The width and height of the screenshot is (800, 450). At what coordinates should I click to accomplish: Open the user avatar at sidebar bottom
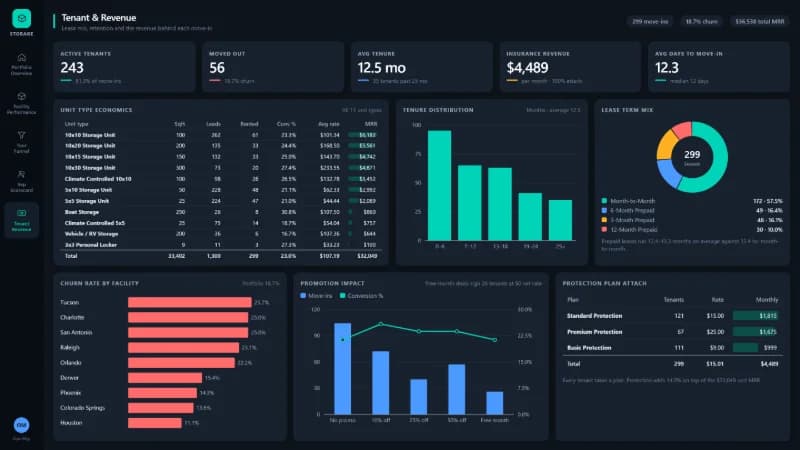[x=21, y=424]
